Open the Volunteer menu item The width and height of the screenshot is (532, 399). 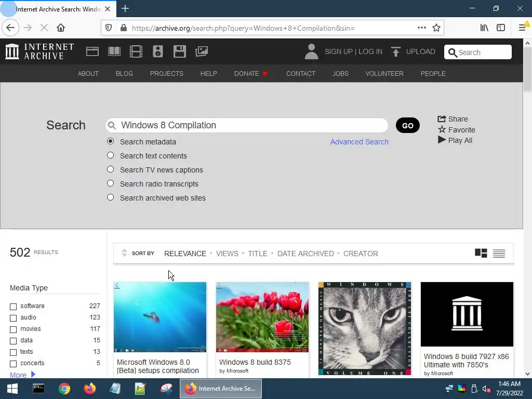[x=384, y=74]
